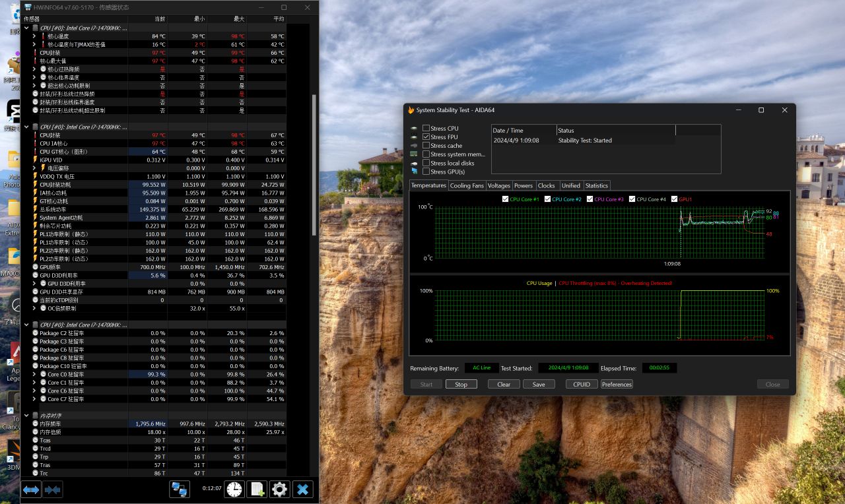Expand the 核心温度 sensor row
Screen dimensions: 845x504
tap(34, 36)
